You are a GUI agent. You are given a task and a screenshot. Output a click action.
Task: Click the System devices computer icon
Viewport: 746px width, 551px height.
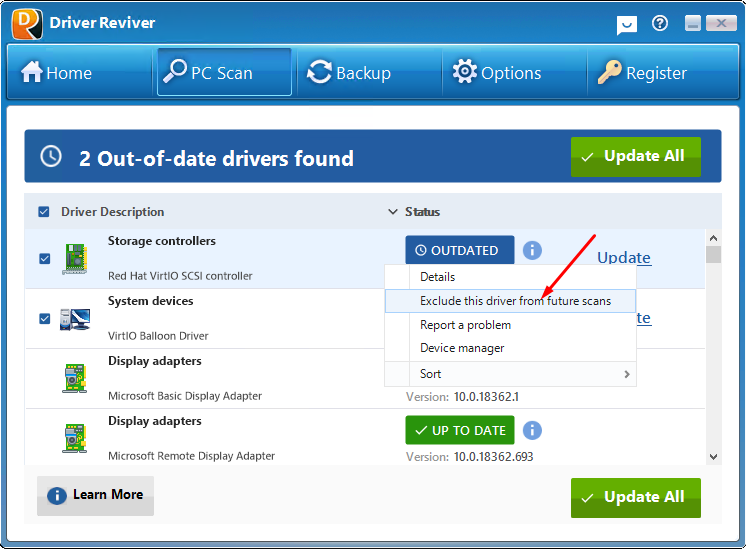click(75, 319)
